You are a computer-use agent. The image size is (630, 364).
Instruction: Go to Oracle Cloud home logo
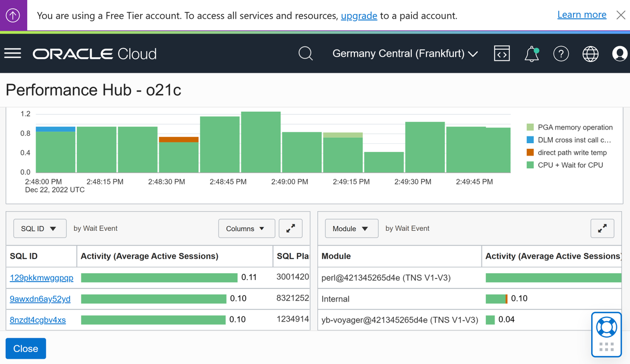click(x=94, y=53)
